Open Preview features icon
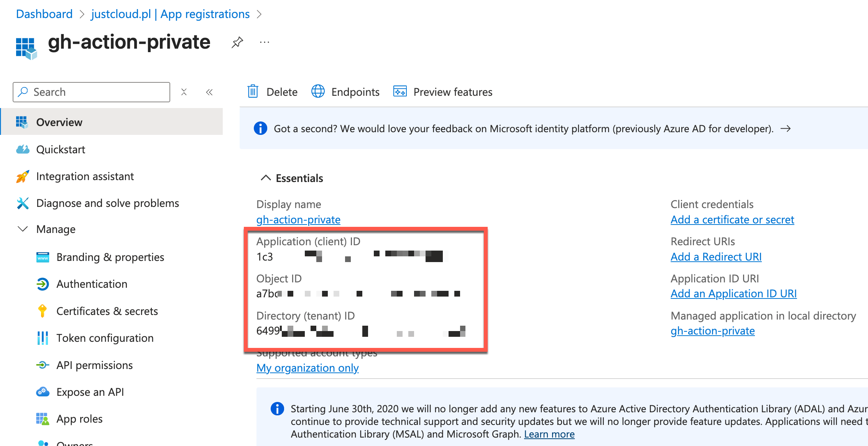This screenshot has height=446, width=868. 400,92
